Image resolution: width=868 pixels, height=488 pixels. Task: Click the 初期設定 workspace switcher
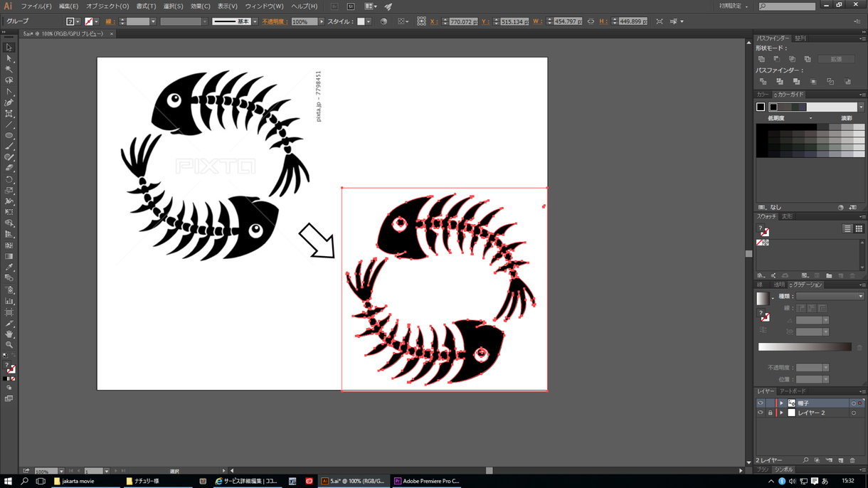[x=733, y=6]
